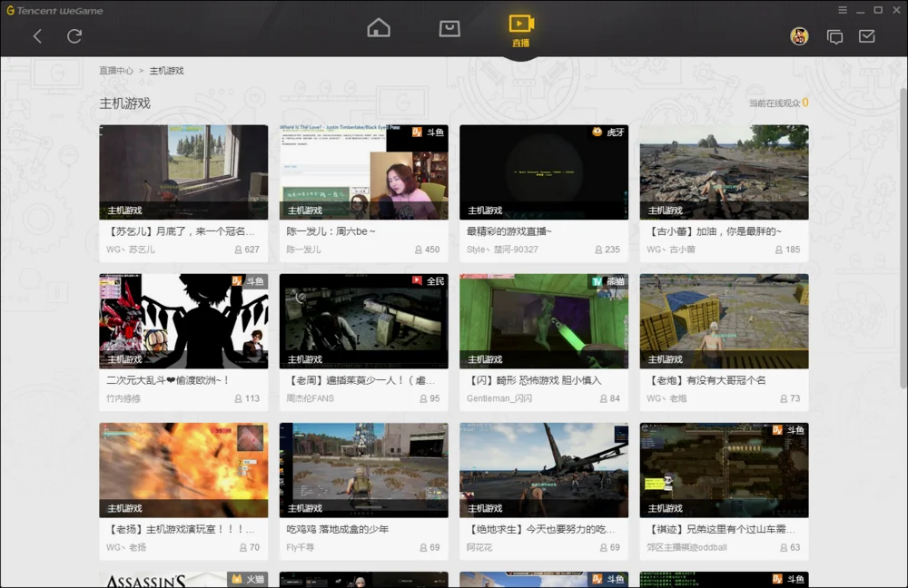The image size is (908, 588).
Task: Click streamer name Style丶楚河-90327
Action: pyautogui.click(x=502, y=250)
